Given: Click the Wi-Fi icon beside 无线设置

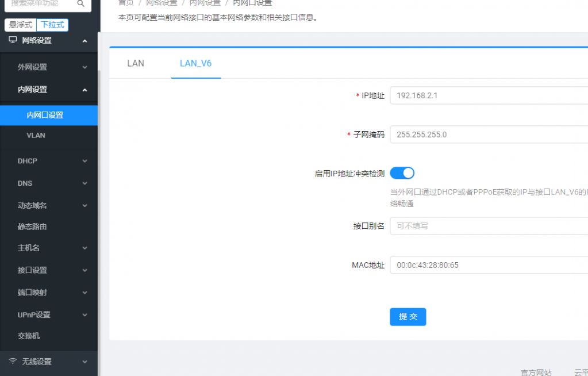Looking at the screenshot, I should tap(13, 362).
